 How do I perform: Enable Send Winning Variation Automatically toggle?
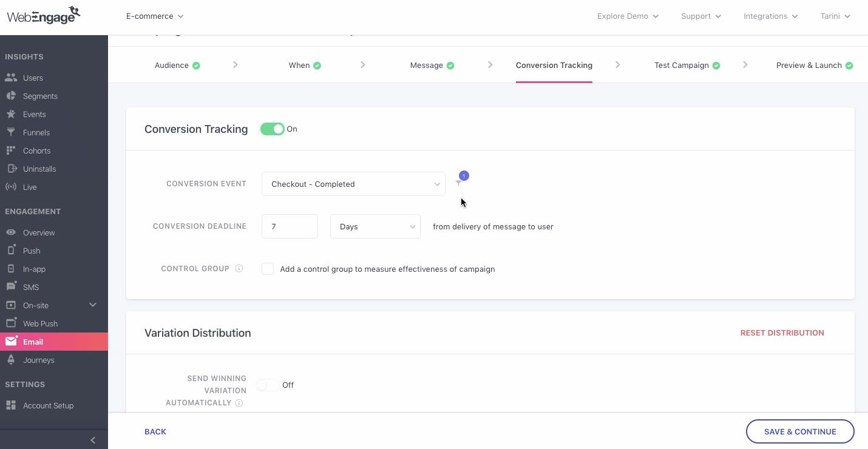pos(268,385)
